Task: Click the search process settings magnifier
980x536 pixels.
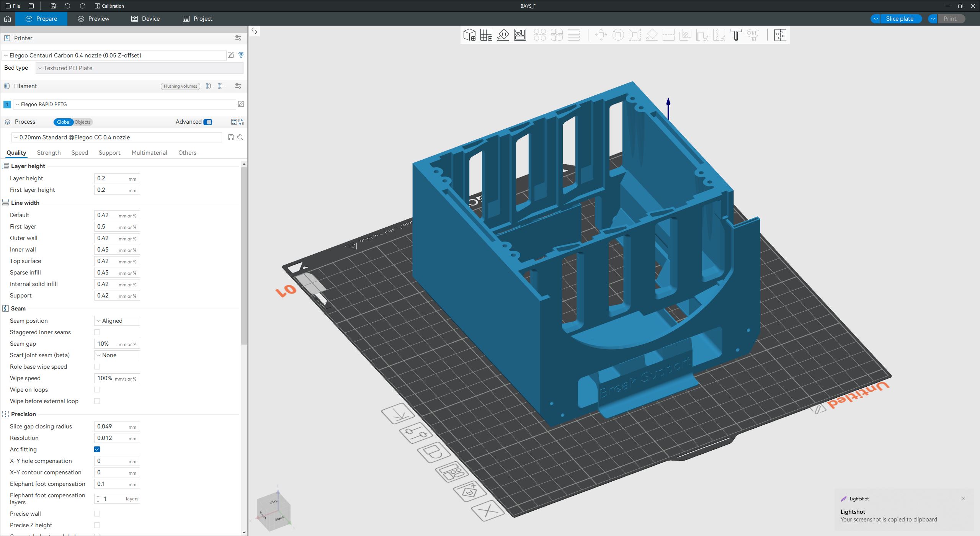Action: [x=240, y=137]
